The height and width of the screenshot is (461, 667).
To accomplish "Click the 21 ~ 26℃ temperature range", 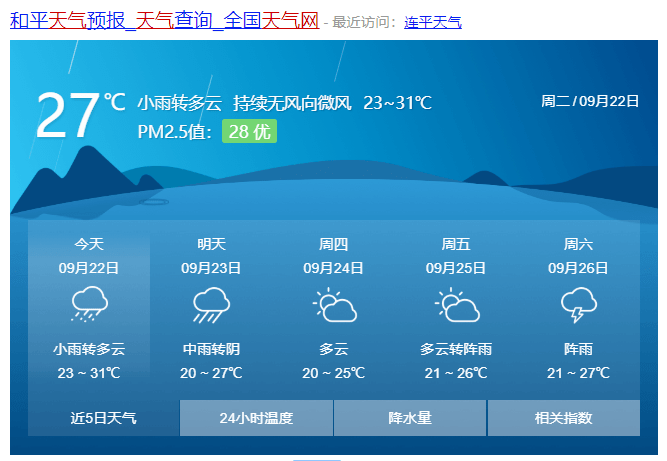I will coord(456,373).
